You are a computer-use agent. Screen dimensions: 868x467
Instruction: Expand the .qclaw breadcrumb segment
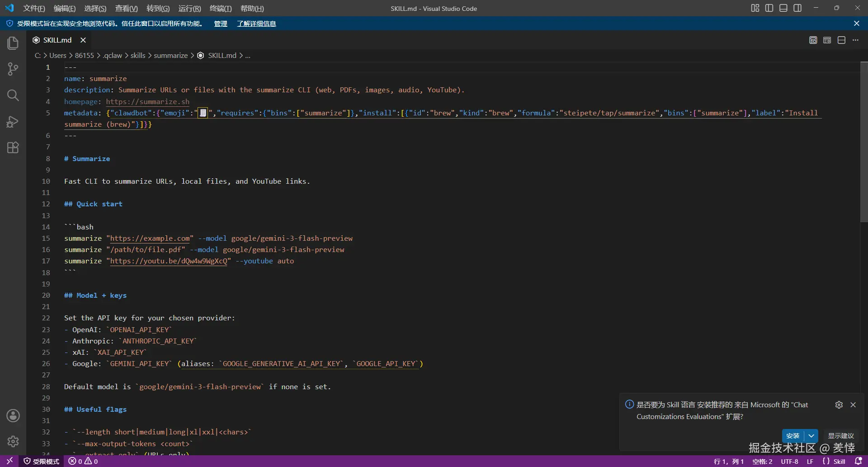pos(113,56)
